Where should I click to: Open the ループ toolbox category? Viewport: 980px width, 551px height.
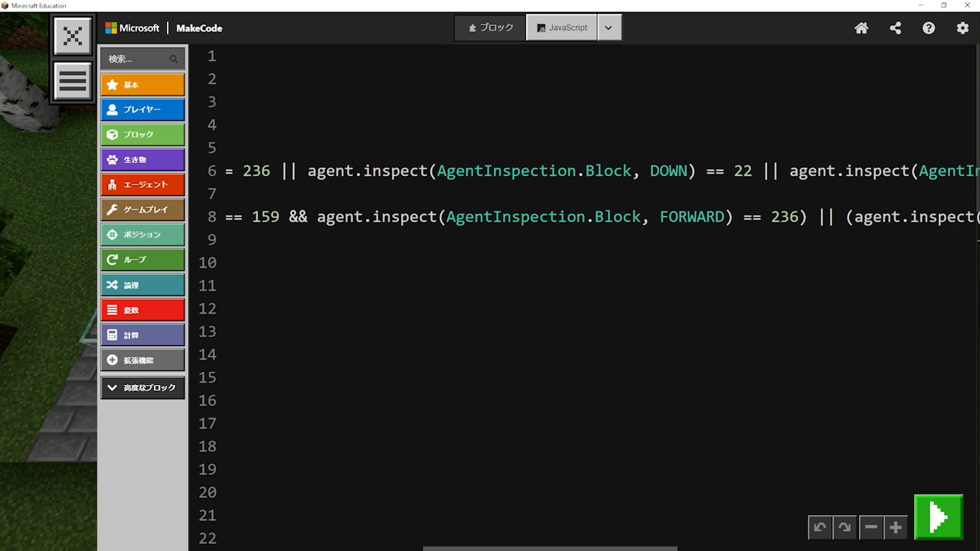(x=142, y=260)
